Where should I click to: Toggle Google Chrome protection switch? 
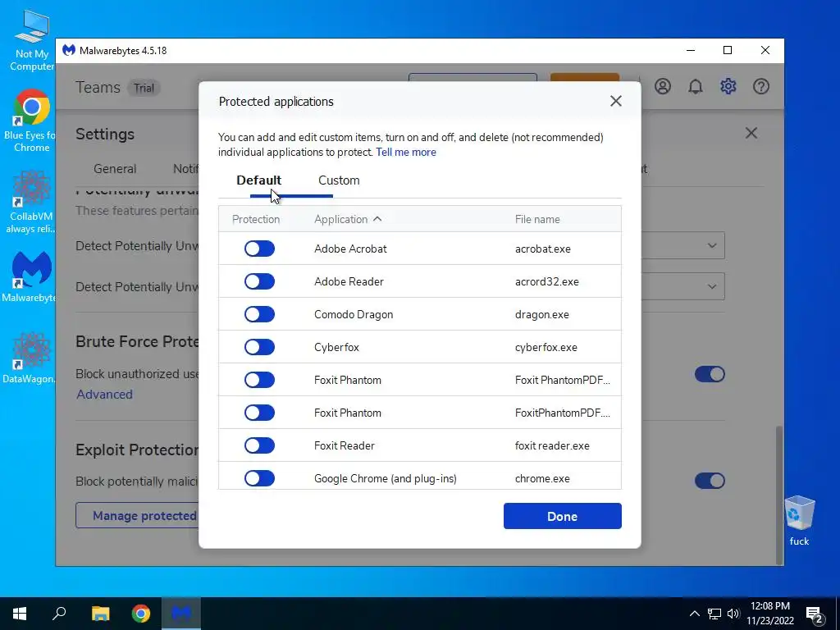click(x=259, y=478)
